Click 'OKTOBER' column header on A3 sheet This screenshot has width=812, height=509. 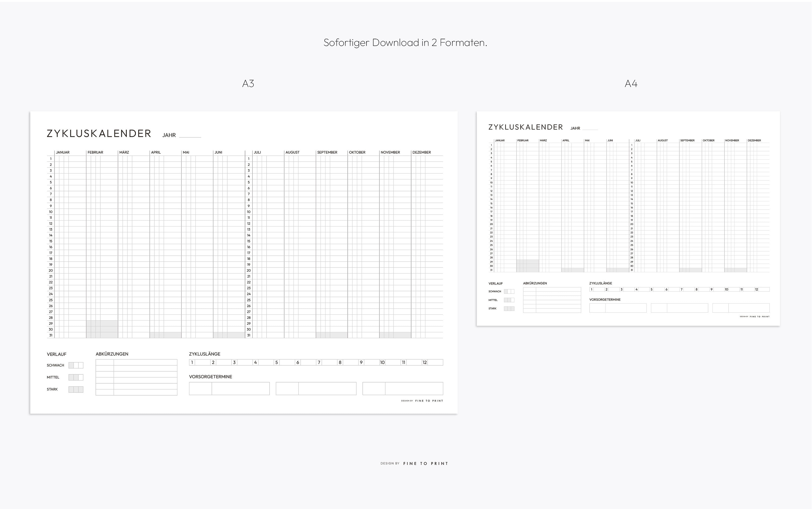pyautogui.click(x=357, y=153)
